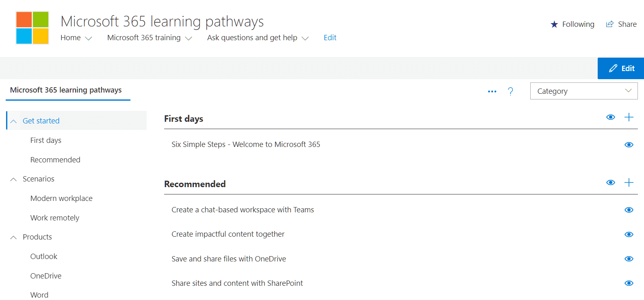Select Products in the sidebar

37,237
